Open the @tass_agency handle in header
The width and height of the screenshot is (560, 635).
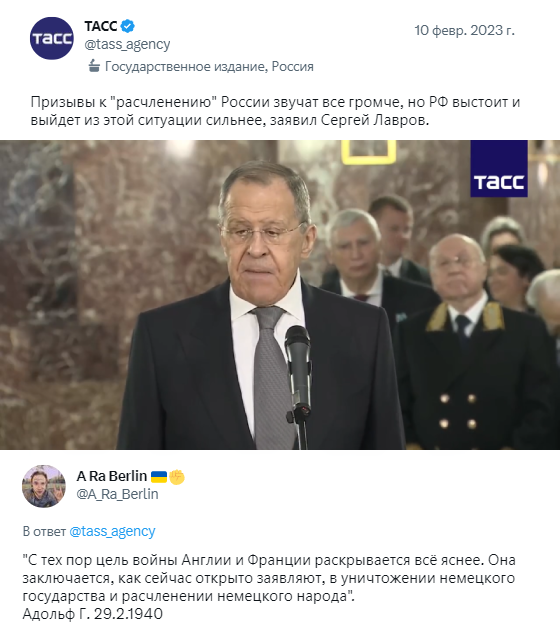coord(127,44)
